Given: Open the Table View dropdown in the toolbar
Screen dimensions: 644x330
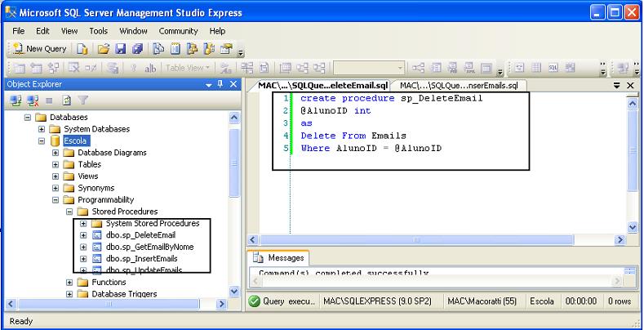Looking at the screenshot, I should [x=188, y=68].
